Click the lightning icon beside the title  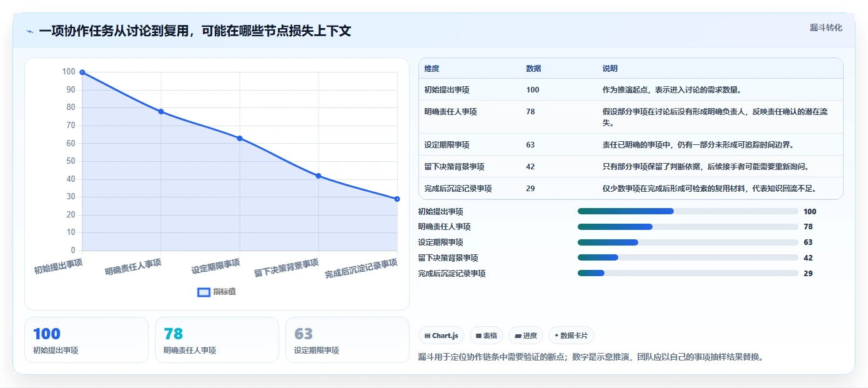point(29,31)
